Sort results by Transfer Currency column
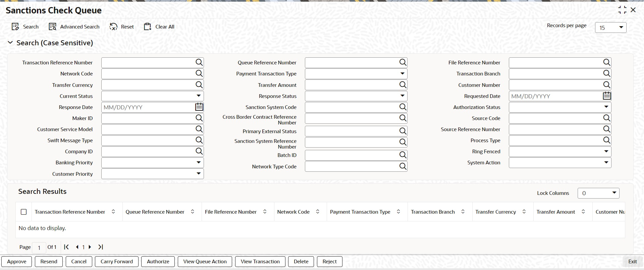Viewport: 644px width, 270px height. tap(524, 212)
